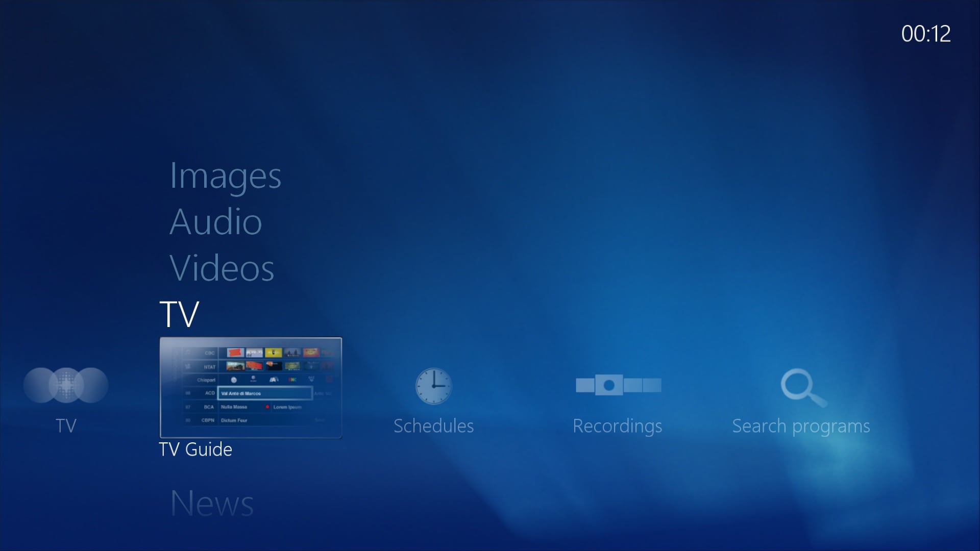Open the Recordings filmstrip icon
Image resolution: width=980 pixels, height=551 pixels.
[x=618, y=385]
